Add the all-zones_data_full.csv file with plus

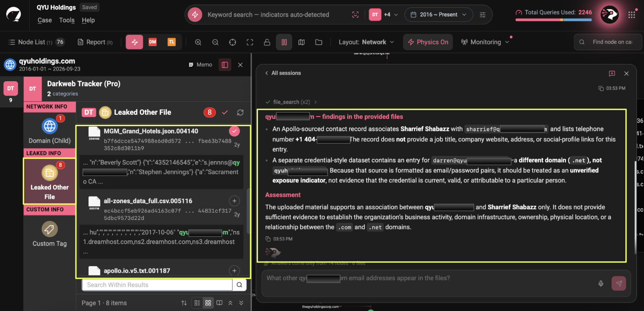pos(234,201)
